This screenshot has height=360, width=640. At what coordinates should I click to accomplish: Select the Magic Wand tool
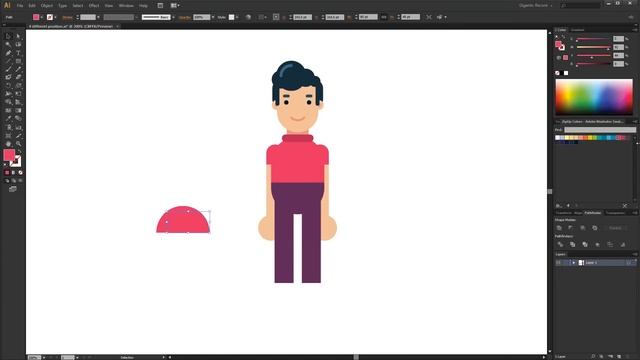pos(8,44)
